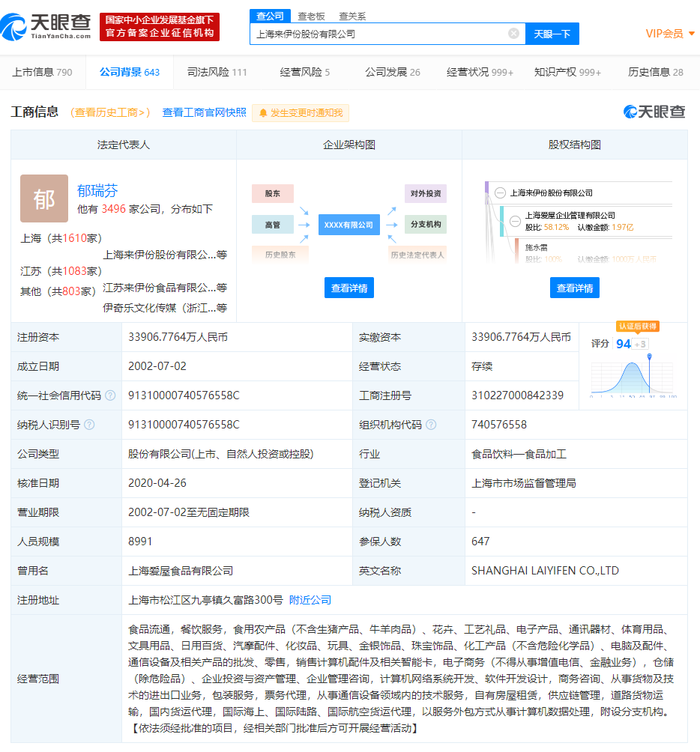Open 司法风险 111 tab
Screen dimensions: 700x752
point(217,73)
